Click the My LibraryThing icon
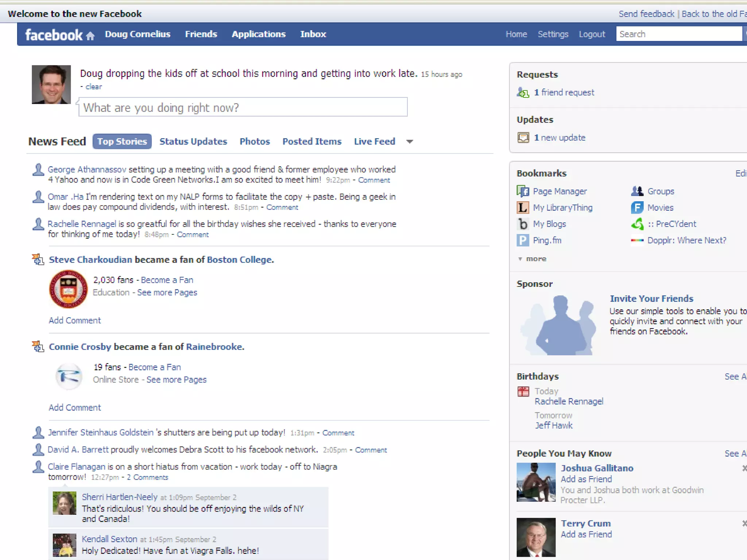 click(523, 207)
